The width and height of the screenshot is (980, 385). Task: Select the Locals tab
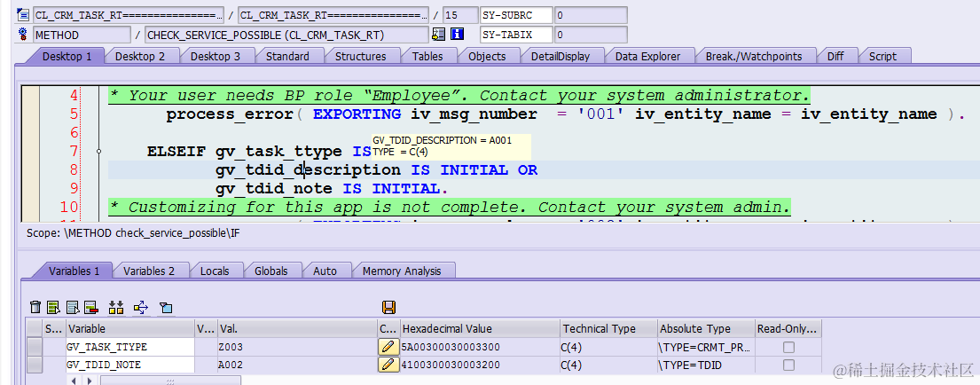click(x=215, y=271)
